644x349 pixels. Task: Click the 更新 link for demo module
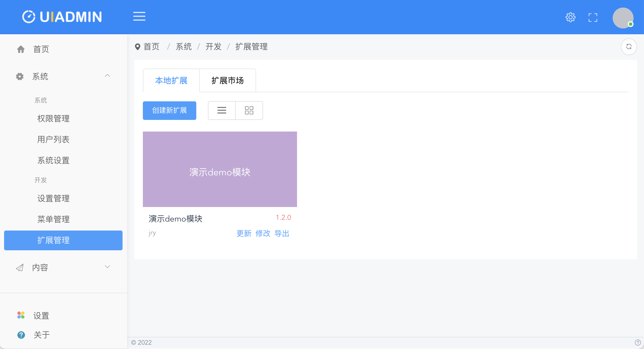[244, 233]
